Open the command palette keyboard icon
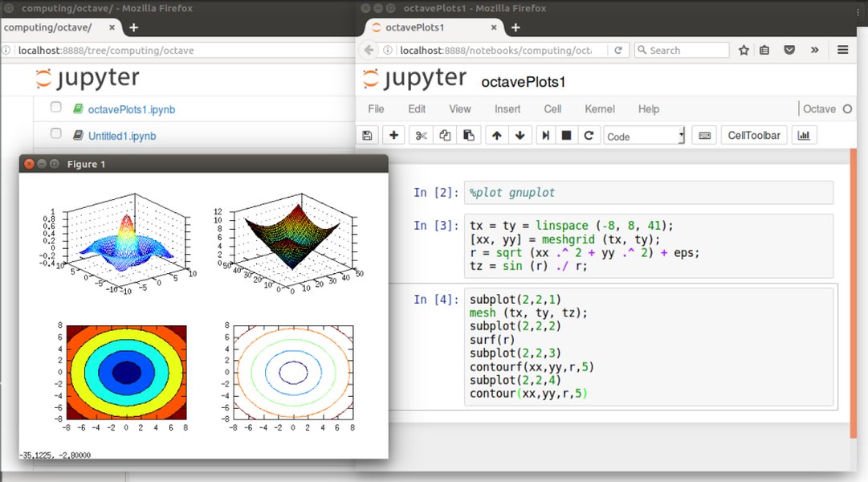This screenshot has height=482, width=868. [703, 135]
